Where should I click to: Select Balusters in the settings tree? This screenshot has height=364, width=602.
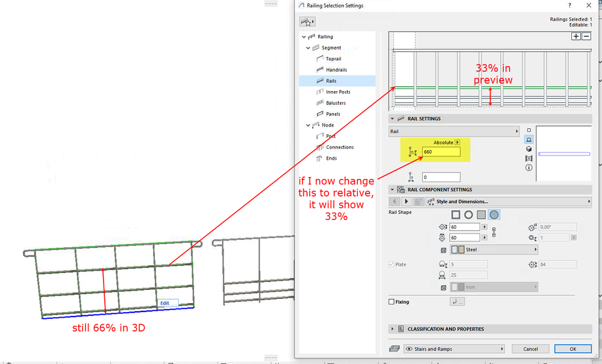pos(336,103)
